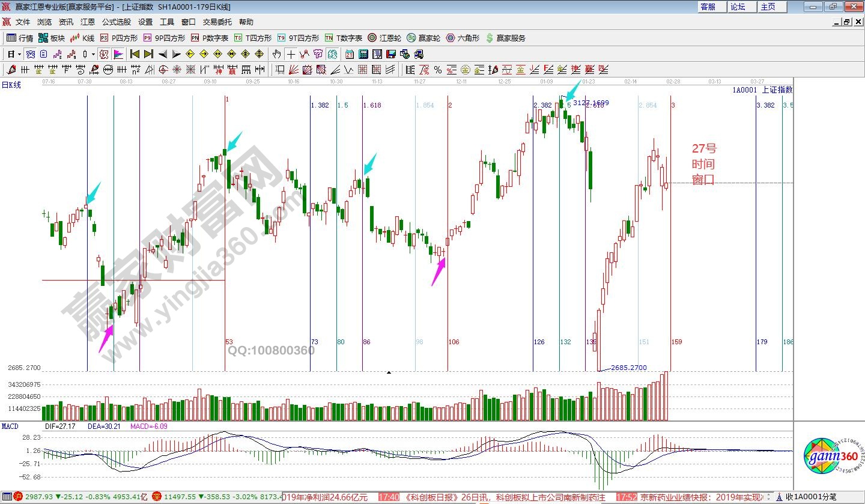
Task: Expand the candlestick style dropdown arrow
Action: (x=93, y=54)
